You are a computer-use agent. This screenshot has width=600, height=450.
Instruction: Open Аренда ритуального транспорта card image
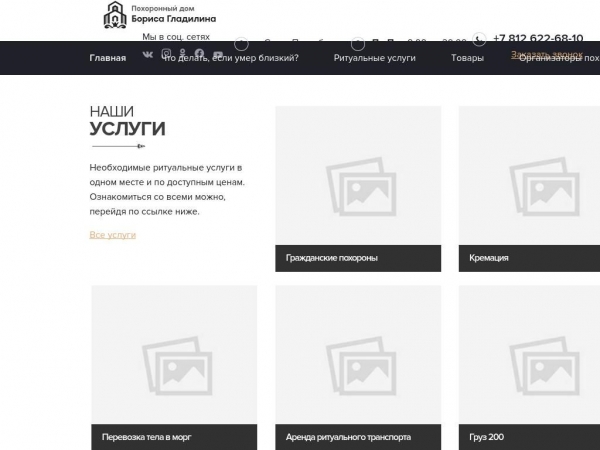(x=358, y=355)
